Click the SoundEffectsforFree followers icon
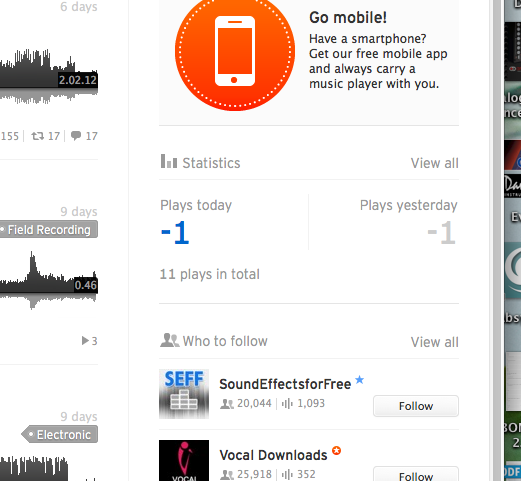The width and height of the screenshot is (521, 481). (x=227, y=404)
